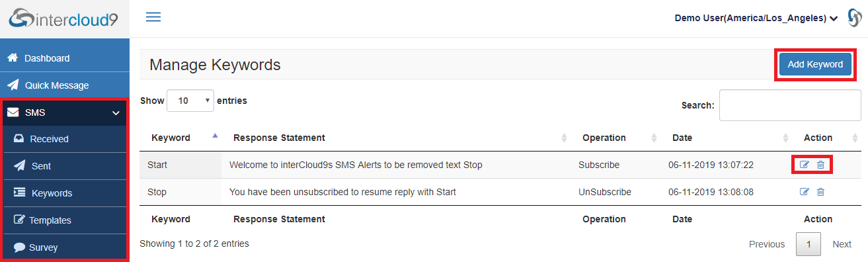Open the show entries count dropdown
Image resolution: width=868 pixels, height=262 pixels.
(190, 101)
